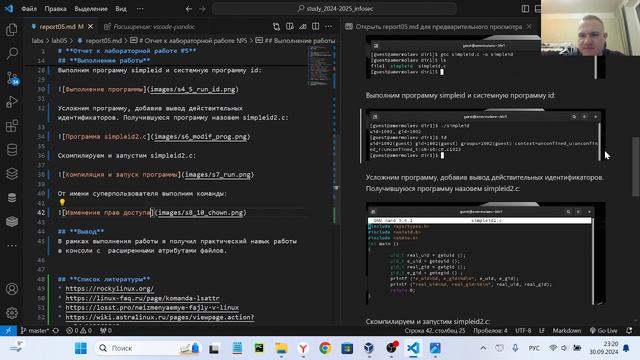Open the Manage gear icon
The width and height of the screenshot is (640, 360).
point(12,313)
